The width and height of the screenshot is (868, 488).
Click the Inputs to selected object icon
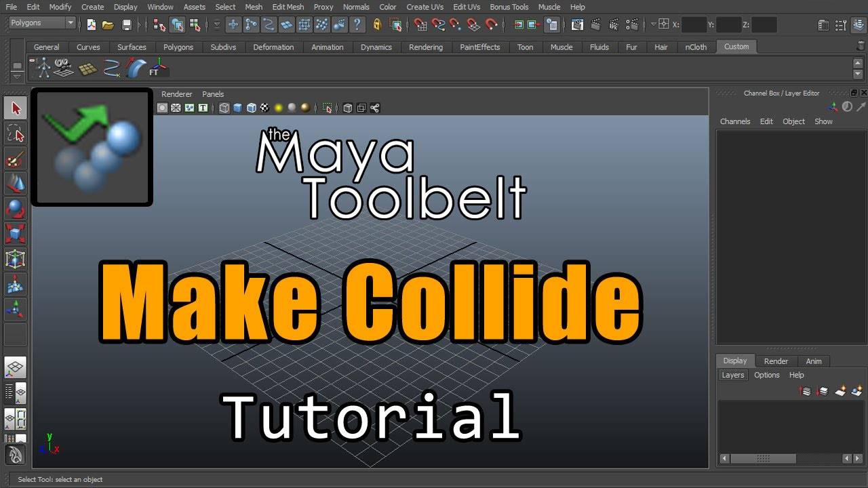pyautogui.click(x=519, y=24)
